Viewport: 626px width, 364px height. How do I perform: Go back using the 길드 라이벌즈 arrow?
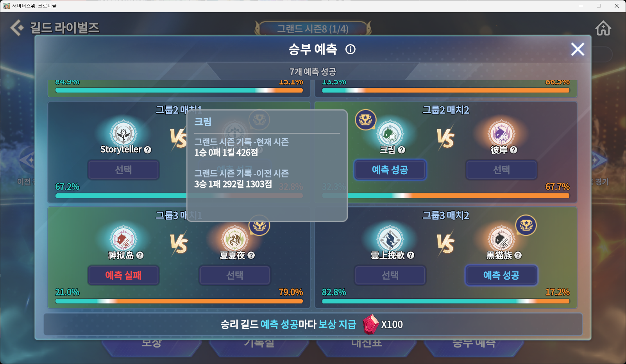click(x=17, y=28)
